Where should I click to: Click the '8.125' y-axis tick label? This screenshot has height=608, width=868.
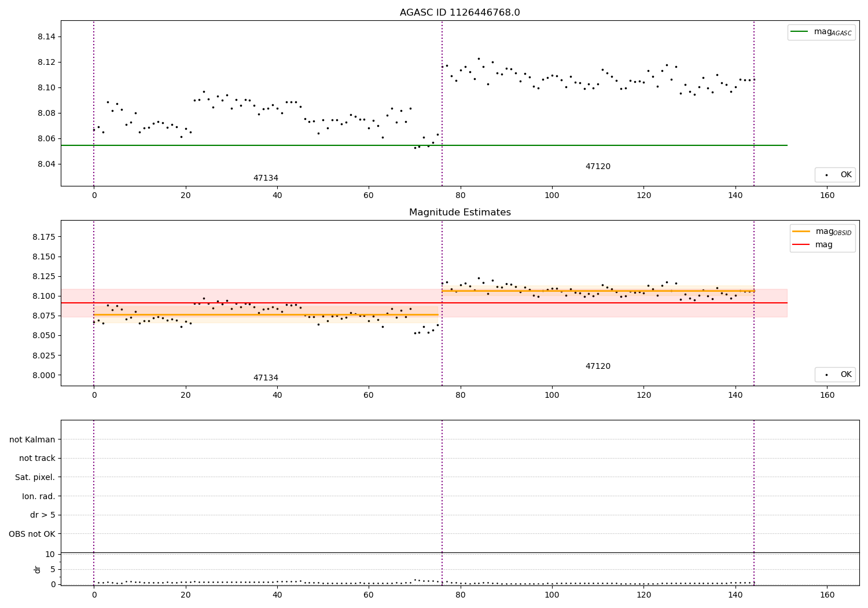(45, 276)
